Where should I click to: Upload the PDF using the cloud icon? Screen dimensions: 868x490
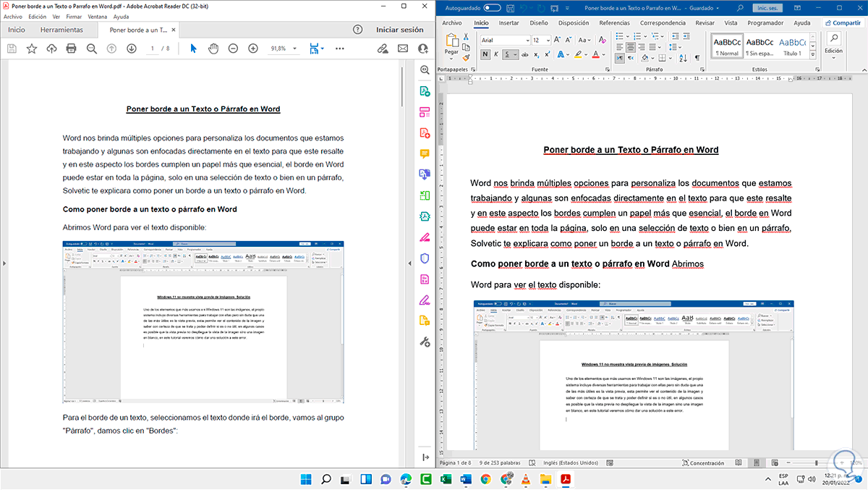(51, 48)
